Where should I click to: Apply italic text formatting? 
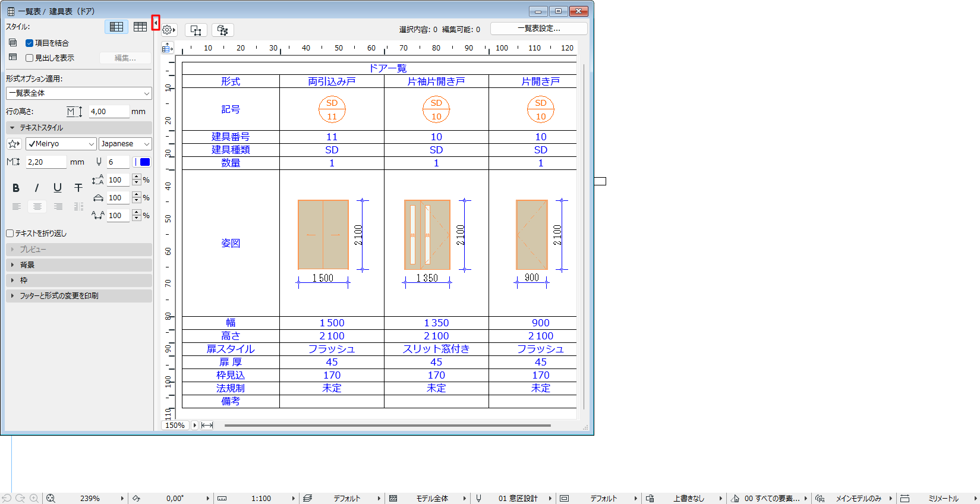pos(37,188)
